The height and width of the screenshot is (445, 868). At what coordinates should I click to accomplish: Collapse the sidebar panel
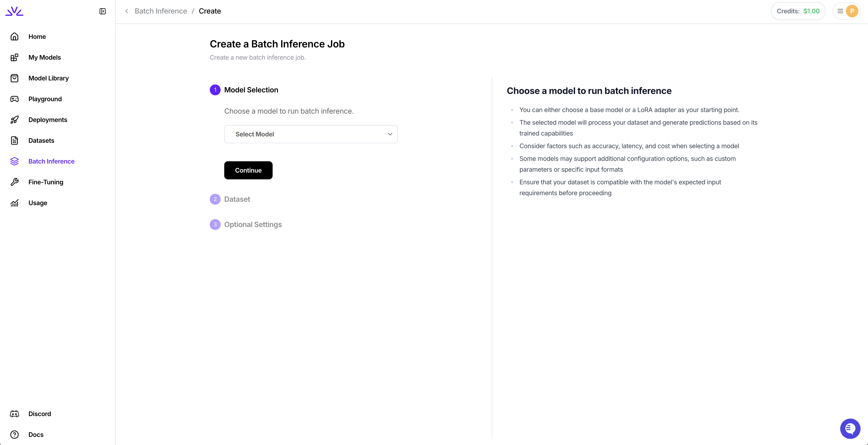[x=102, y=12]
